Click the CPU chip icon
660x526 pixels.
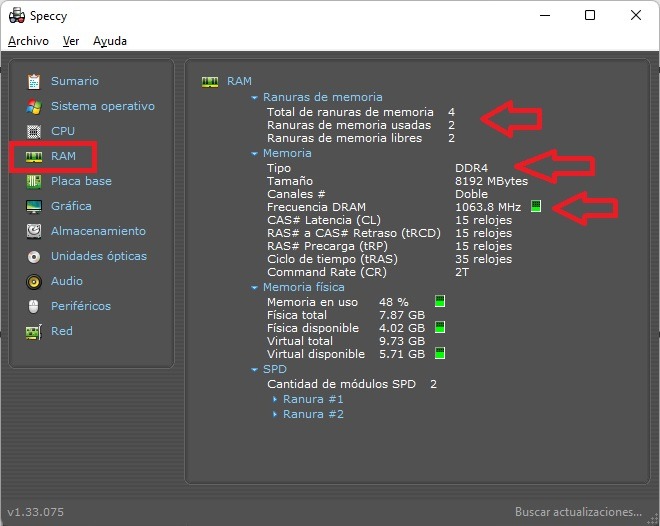click(x=34, y=131)
